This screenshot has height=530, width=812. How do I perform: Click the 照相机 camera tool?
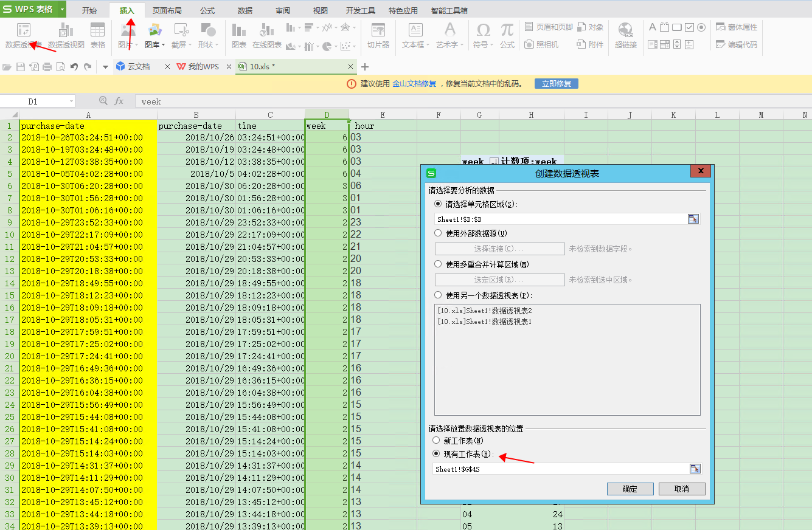click(541, 44)
